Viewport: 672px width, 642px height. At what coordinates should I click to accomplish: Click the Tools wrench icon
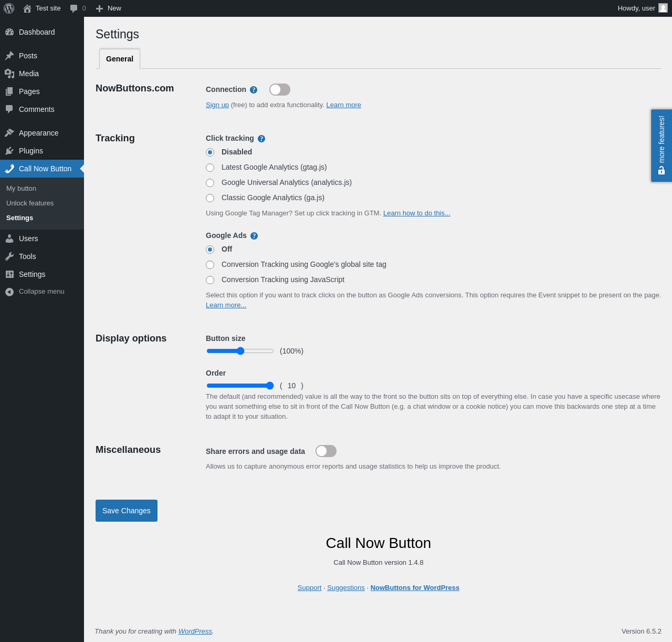[x=9, y=256]
